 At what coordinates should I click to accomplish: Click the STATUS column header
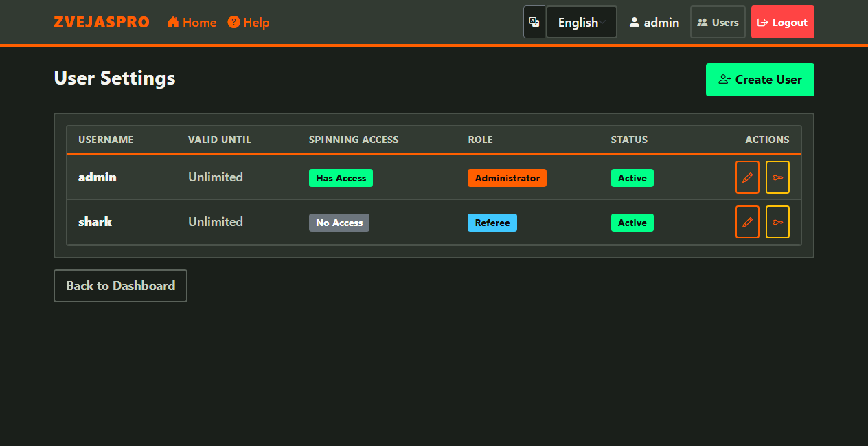tap(629, 140)
